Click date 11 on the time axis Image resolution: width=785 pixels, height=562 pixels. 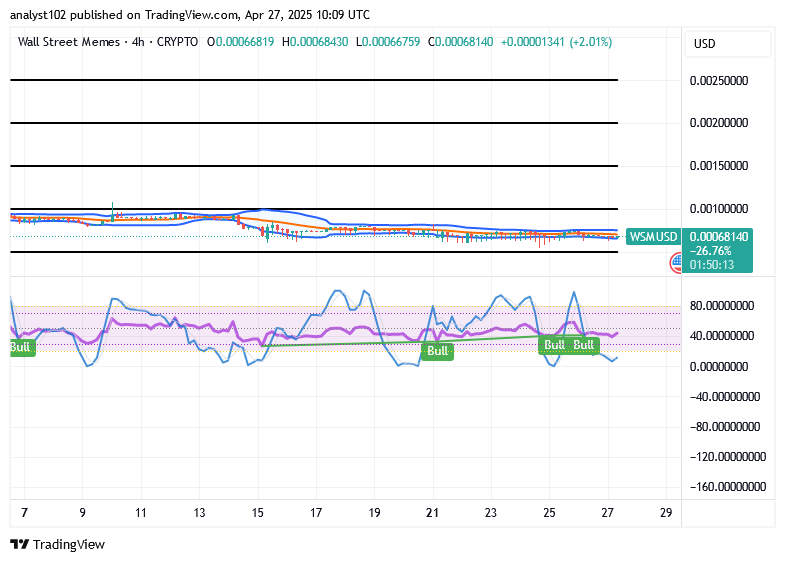point(141,513)
